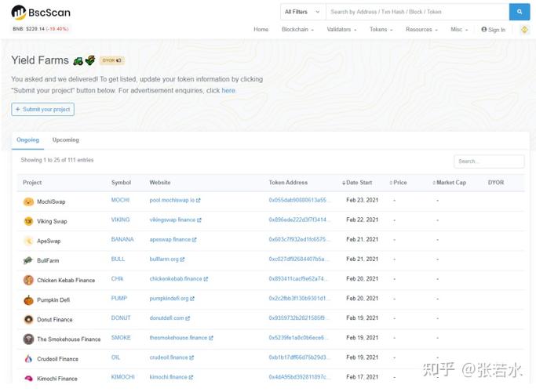Switch to the Upcoming tab
Viewport: 536px width, 392px height.
66,140
